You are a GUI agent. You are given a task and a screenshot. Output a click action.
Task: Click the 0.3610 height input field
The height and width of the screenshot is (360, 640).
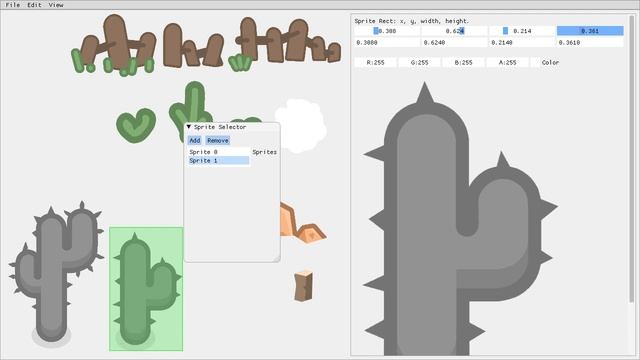(590, 42)
